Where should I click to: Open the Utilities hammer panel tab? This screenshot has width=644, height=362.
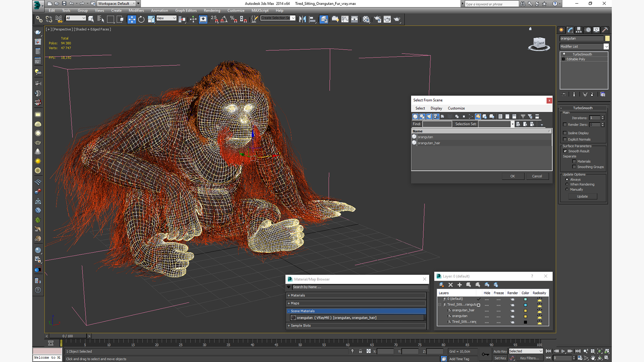[x=605, y=30]
